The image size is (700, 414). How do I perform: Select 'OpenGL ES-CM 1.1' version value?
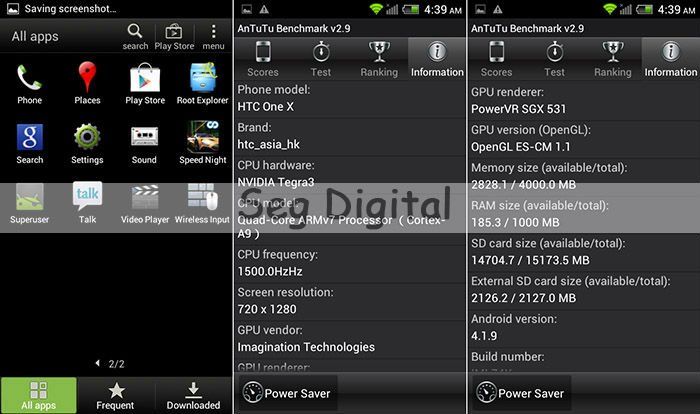(x=521, y=147)
